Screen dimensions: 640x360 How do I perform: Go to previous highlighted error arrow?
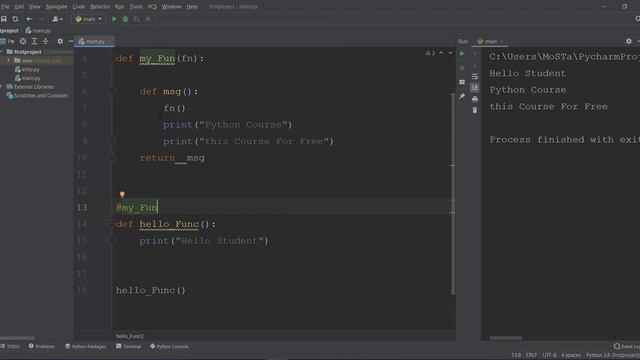[441, 53]
